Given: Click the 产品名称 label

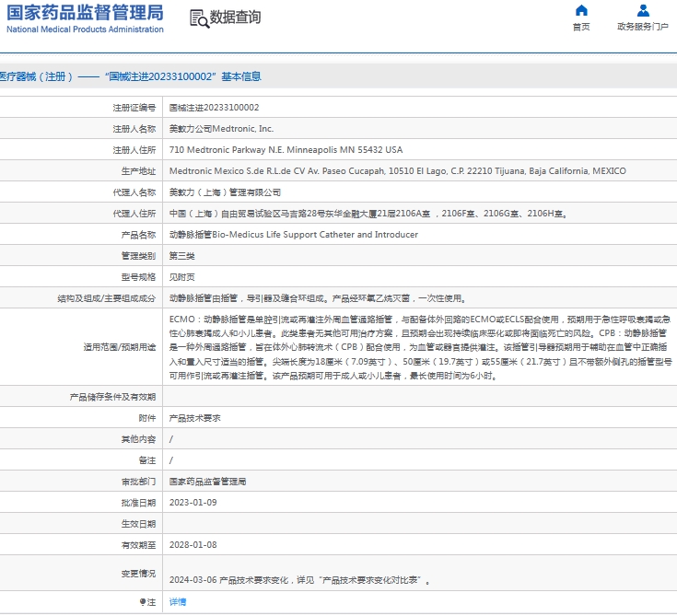Looking at the screenshot, I should [x=138, y=235].
